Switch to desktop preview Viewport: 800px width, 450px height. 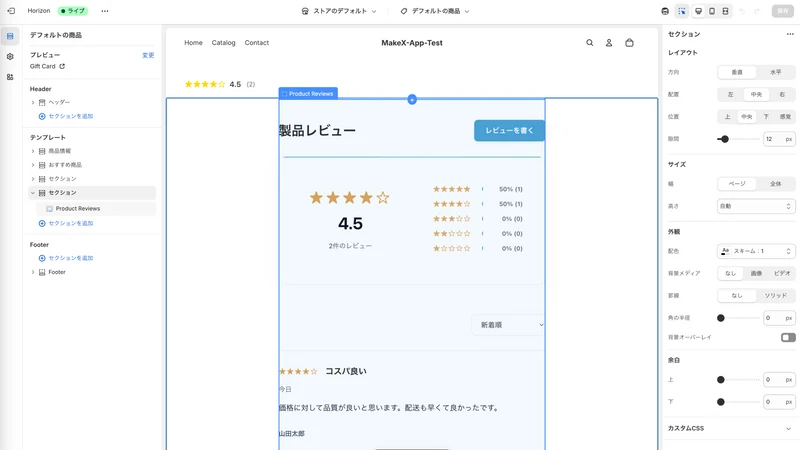point(698,11)
